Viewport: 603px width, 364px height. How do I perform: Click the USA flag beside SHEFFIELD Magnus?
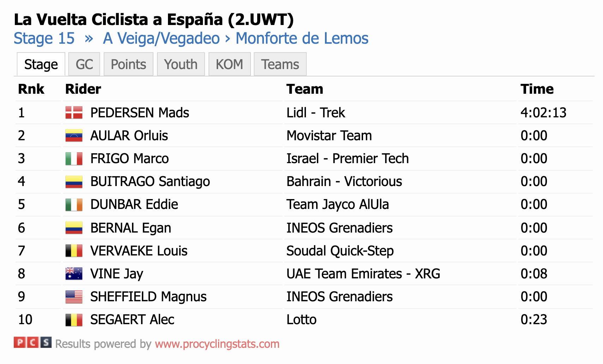pyautogui.click(x=74, y=297)
